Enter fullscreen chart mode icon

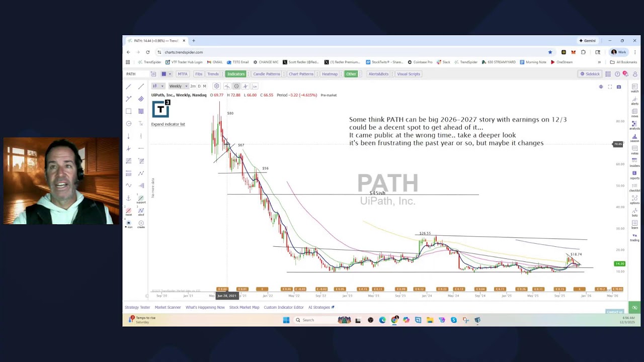610,87
